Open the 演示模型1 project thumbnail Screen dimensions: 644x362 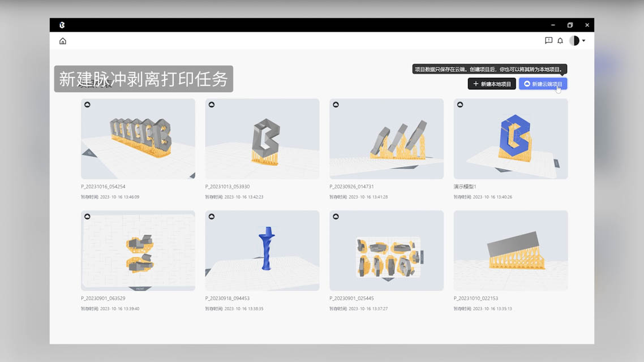tap(510, 139)
